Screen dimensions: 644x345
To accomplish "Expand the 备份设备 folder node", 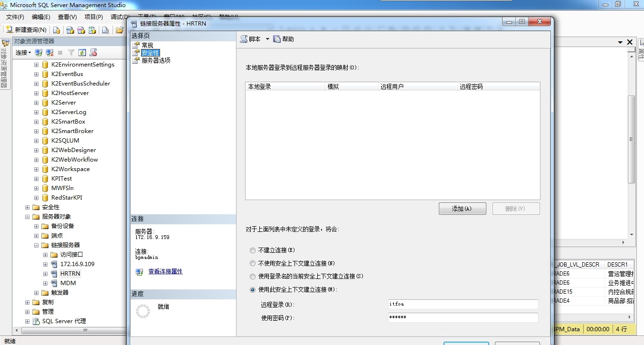I will tap(37, 226).
